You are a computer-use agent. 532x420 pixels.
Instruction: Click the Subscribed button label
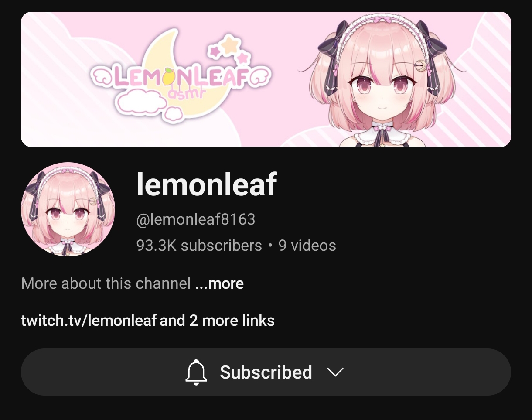266,372
